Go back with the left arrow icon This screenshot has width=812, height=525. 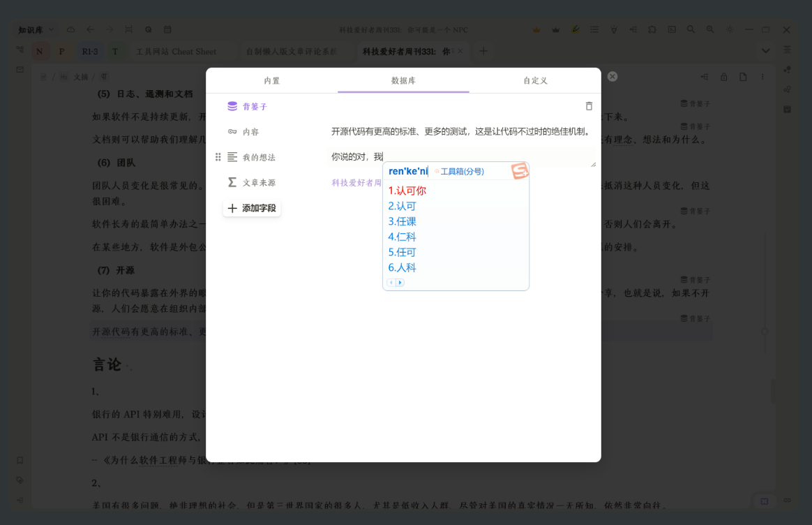91,29
